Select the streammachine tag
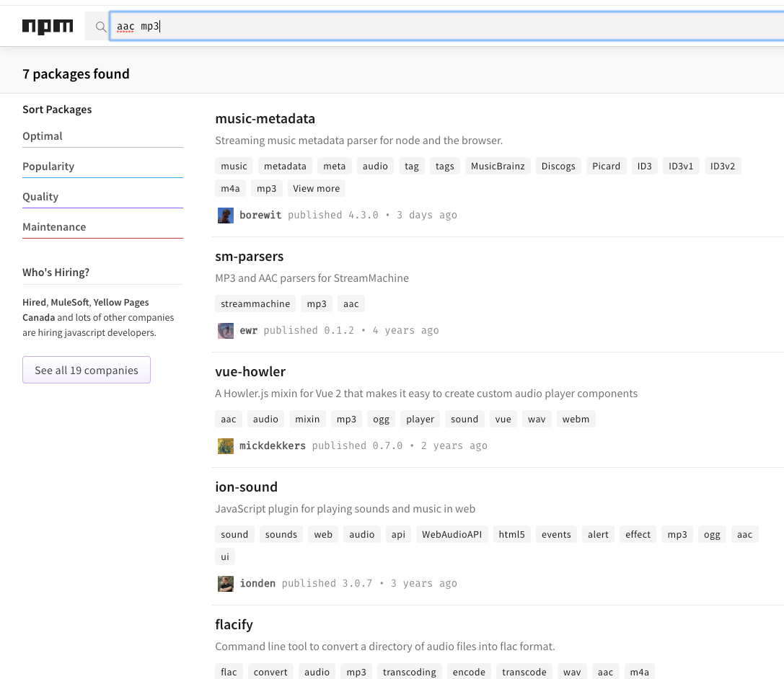Image resolution: width=784 pixels, height=679 pixels. [255, 303]
